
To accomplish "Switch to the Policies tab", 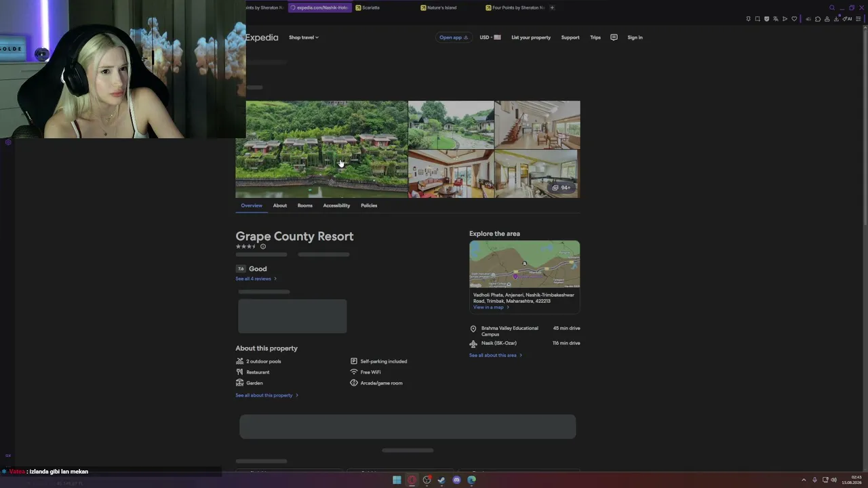I will [x=369, y=205].
